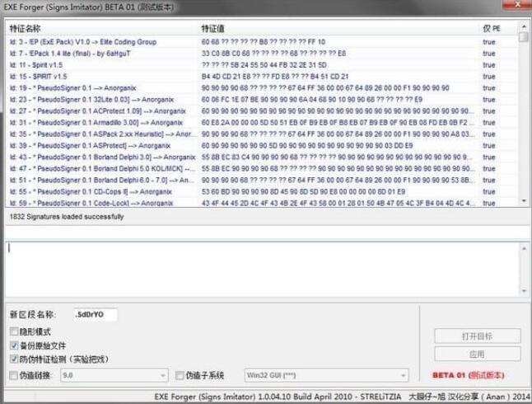This screenshot has height=404, width=532.
Task: Click the log text area scroll up arrow
Action: click(x=524, y=248)
